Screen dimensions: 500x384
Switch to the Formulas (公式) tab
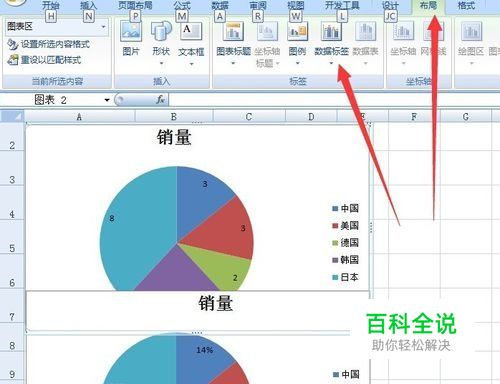tap(182, 5)
